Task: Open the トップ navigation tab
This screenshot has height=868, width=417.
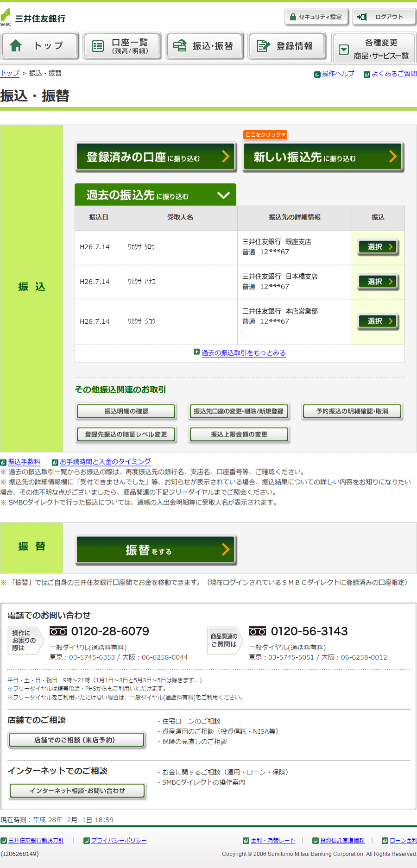Action: [x=39, y=45]
